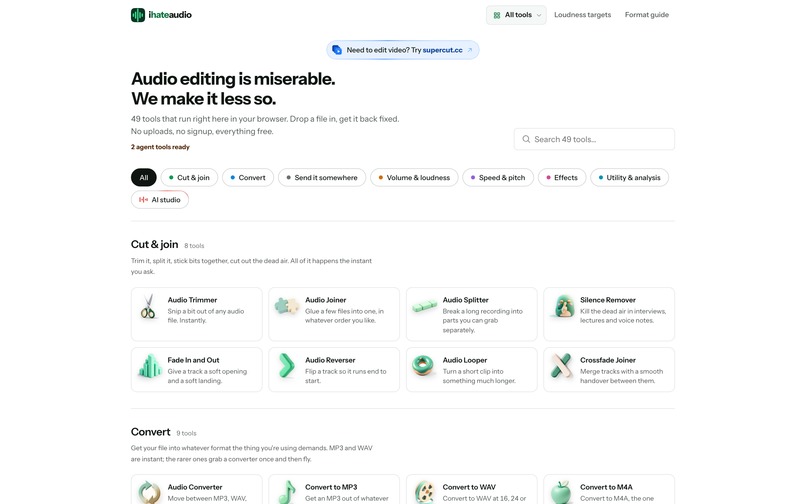
Task: Click 'Kill the dead air in interviews' description
Action: pyautogui.click(x=623, y=311)
